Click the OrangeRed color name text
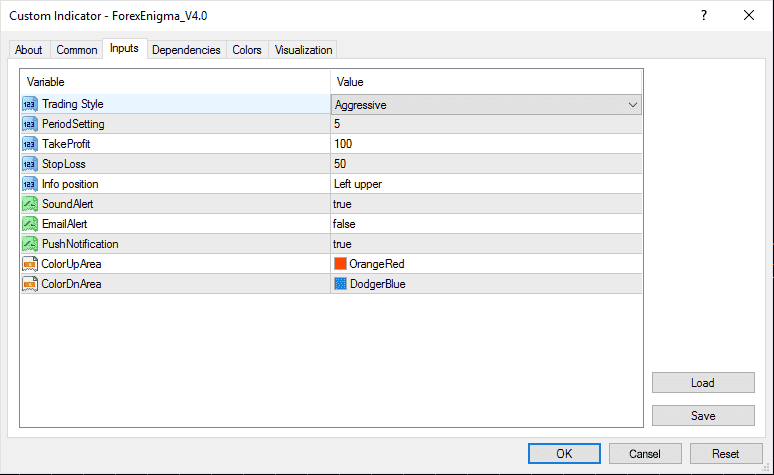The width and height of the screenshot is (774, 475). pos(377,264)
